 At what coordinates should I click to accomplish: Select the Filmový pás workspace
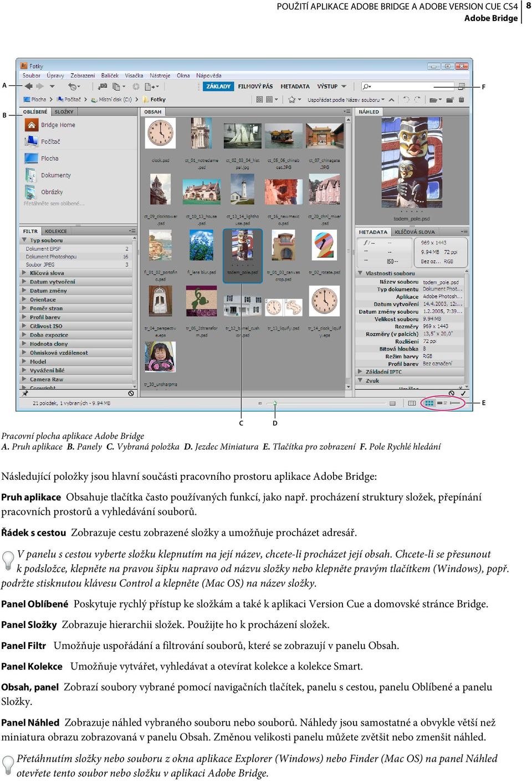coord(255,87)
